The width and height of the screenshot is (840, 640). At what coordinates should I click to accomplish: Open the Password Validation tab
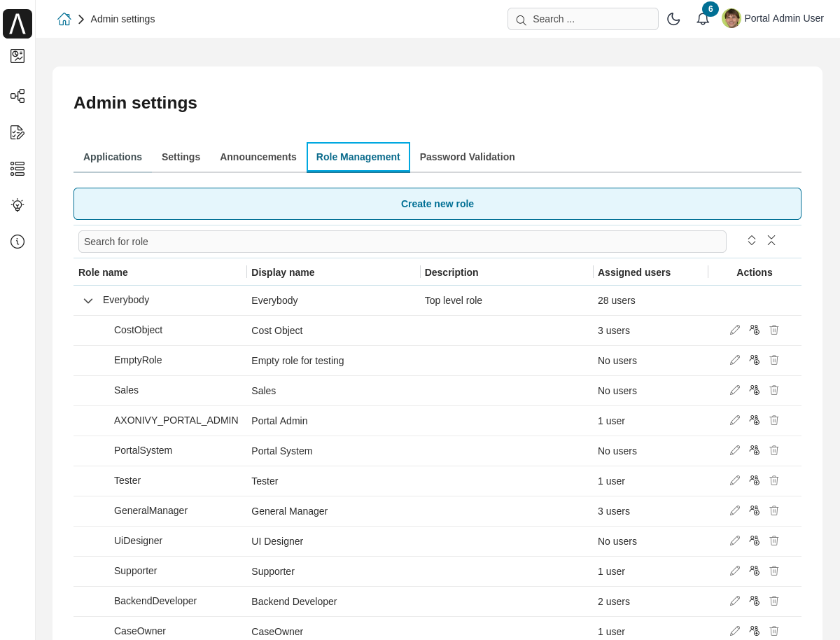467,157
